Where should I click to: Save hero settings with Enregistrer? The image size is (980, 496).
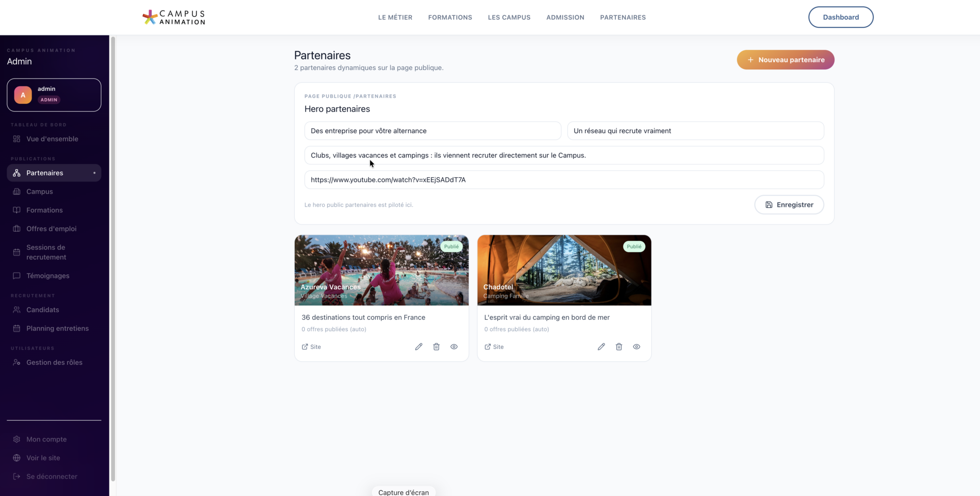point(789,204)
